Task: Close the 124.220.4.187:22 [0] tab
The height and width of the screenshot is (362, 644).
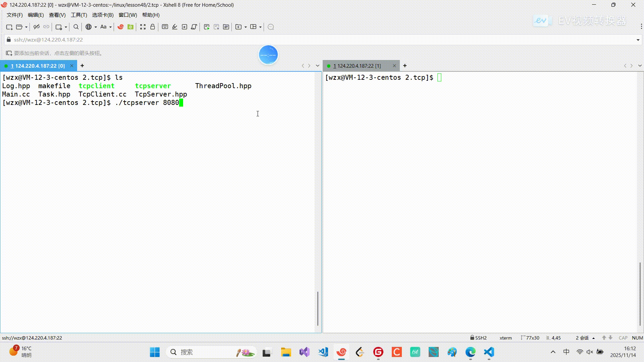Action: (x=71, y=66)
